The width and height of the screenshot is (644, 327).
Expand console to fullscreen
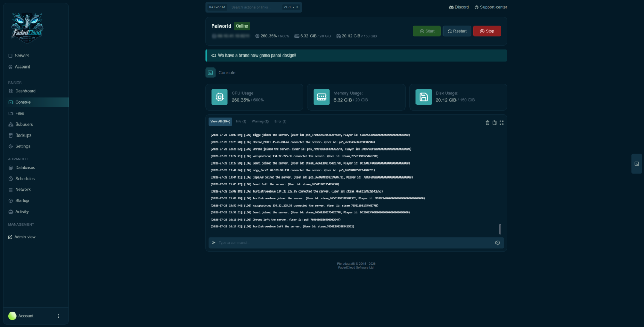tap(502, 122)
